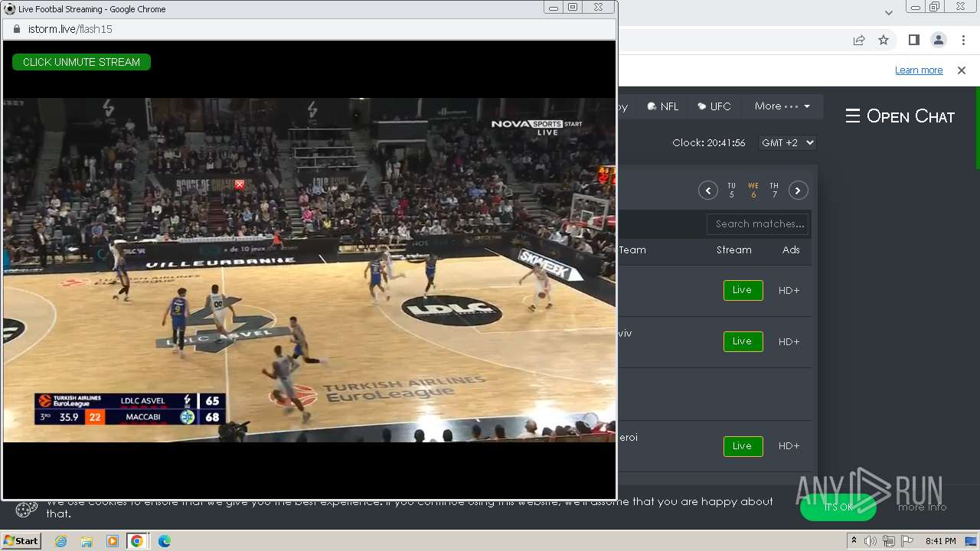The height and width of the screenshot is (551, 980).
Task: Focus the Search matches input field
Action: click(x=758, y=224)
